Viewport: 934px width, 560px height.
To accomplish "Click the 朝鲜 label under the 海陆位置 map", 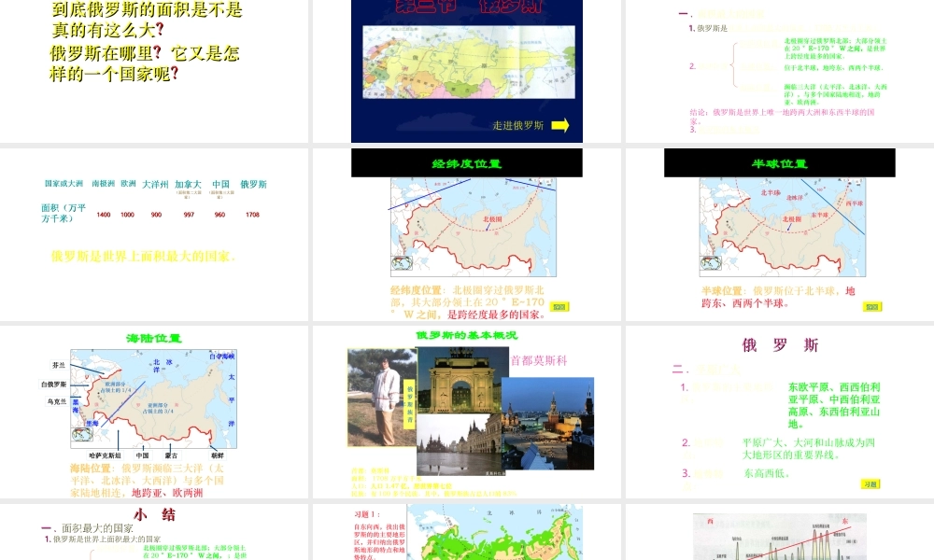I will (x=217, y=455).
